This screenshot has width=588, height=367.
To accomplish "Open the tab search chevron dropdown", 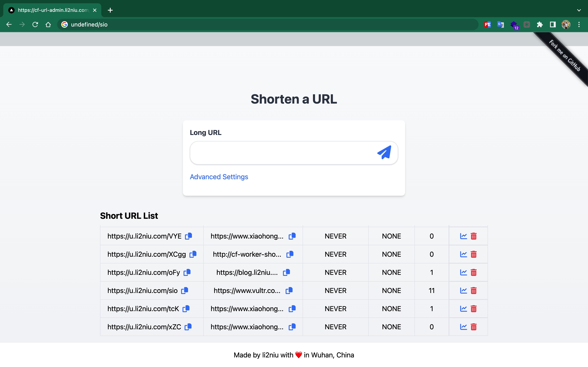I will 579,10.
